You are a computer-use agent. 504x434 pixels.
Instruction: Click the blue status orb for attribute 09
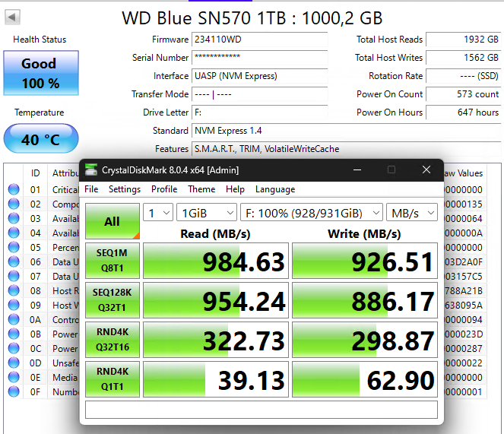tap(14, 305)
